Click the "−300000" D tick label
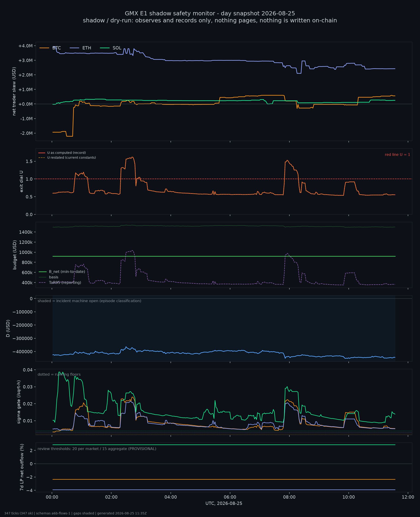 point(23,338)
